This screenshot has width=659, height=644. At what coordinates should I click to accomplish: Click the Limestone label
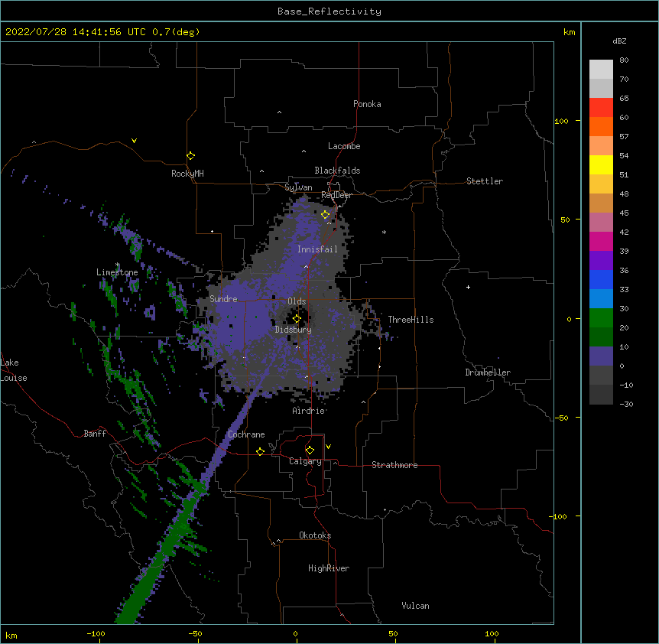[117, 272]
